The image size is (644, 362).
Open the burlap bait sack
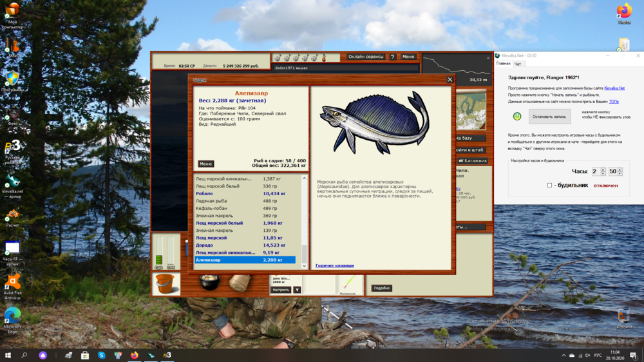tap(240, 283)
